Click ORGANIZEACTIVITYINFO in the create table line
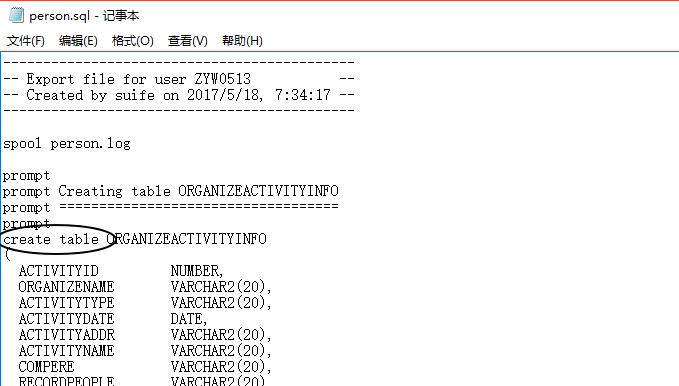Screen dimensions: 679x386 (187, 239)
